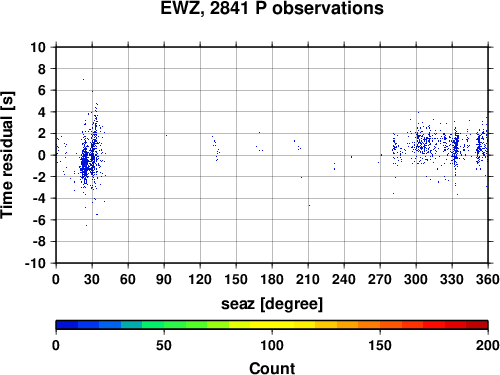Click the colorbar tick label 200
This screenshot has width=500, height=375.
488,345
